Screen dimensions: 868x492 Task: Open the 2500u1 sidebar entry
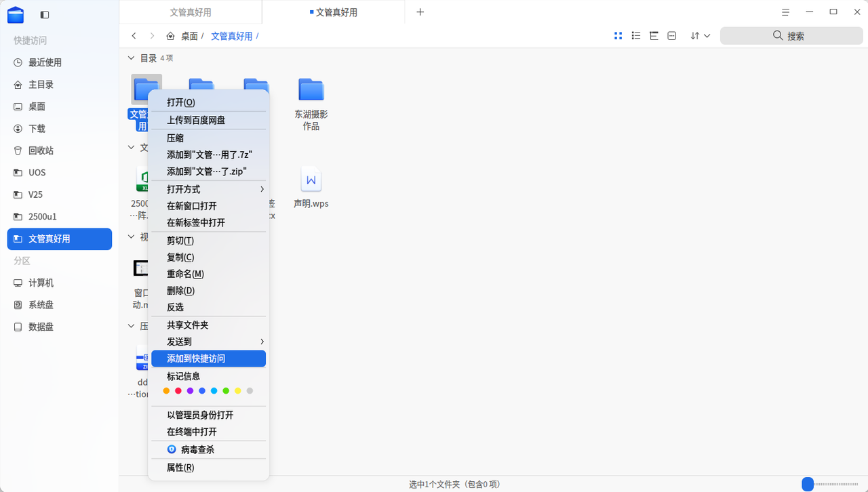pos(60,217)
